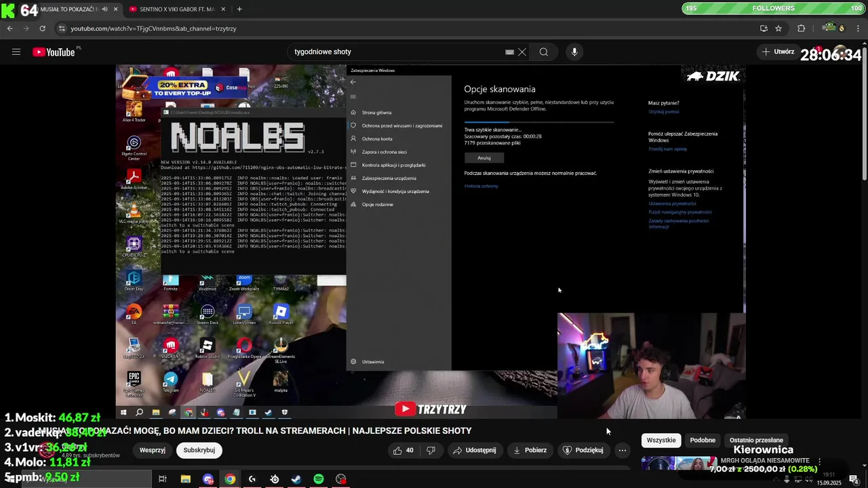View site information icon beside the URL

pos(62,28)
